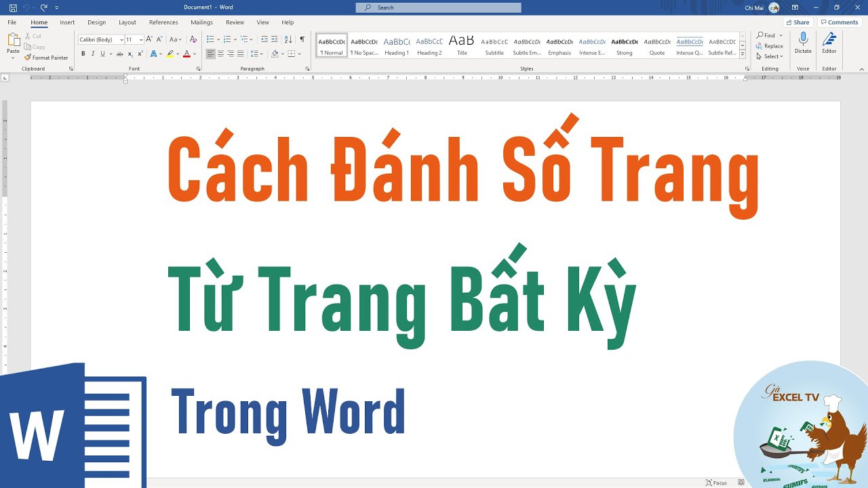Click the Redo icon in quick access toolbar

point(43,7)
